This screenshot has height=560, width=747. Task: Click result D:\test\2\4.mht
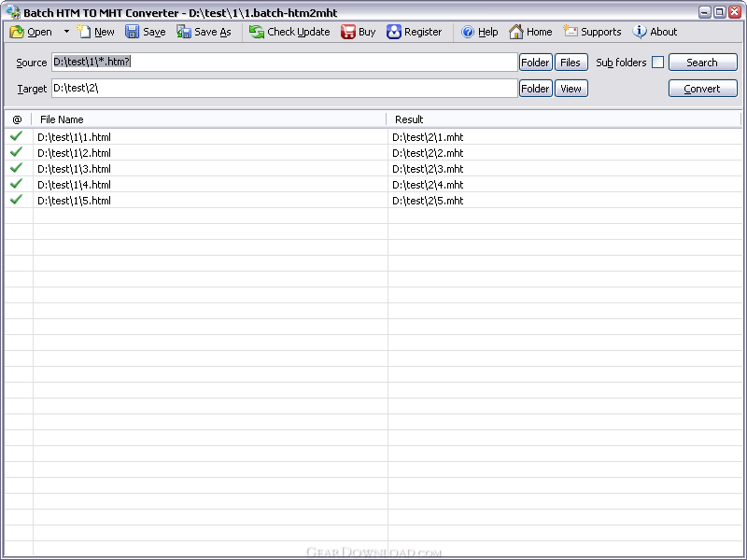point(428,185)
